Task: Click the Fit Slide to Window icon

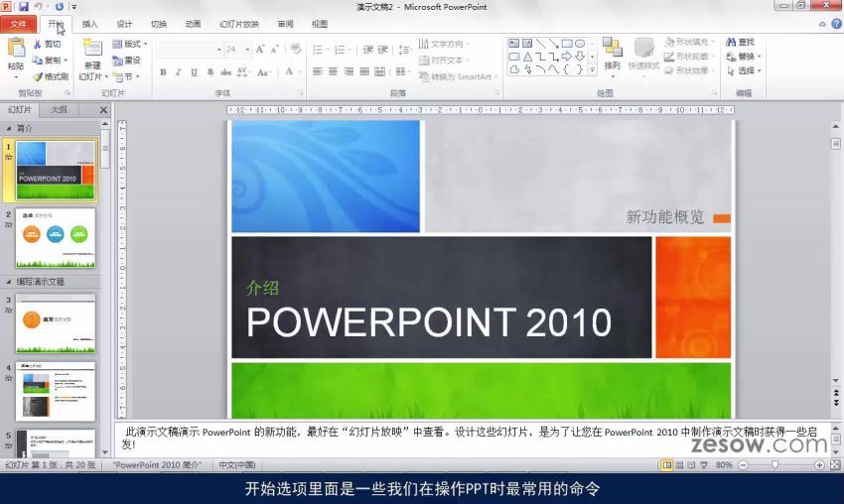Action: (x=835, y=465)
